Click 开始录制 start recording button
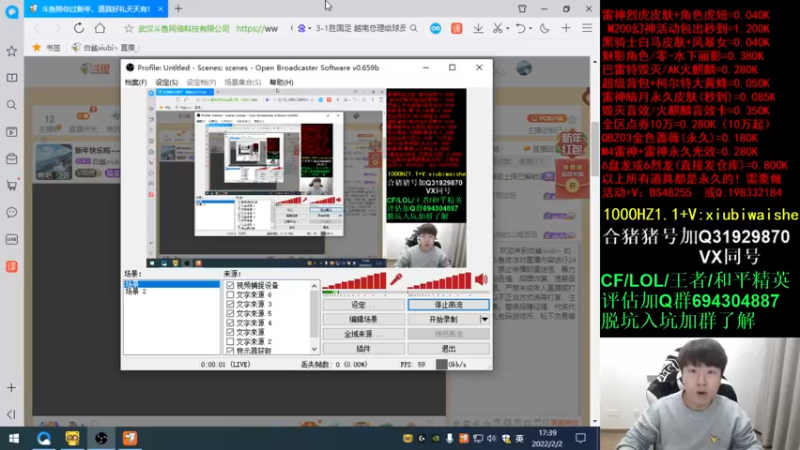The width and height of the screenshot is (800, 450). tap(443, 319)
